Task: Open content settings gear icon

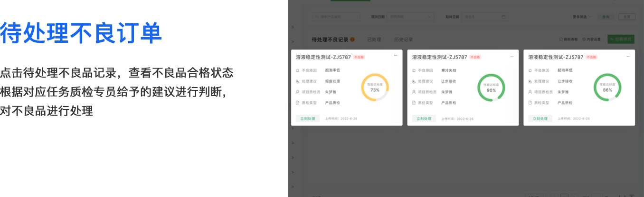Action: [584, 39]
